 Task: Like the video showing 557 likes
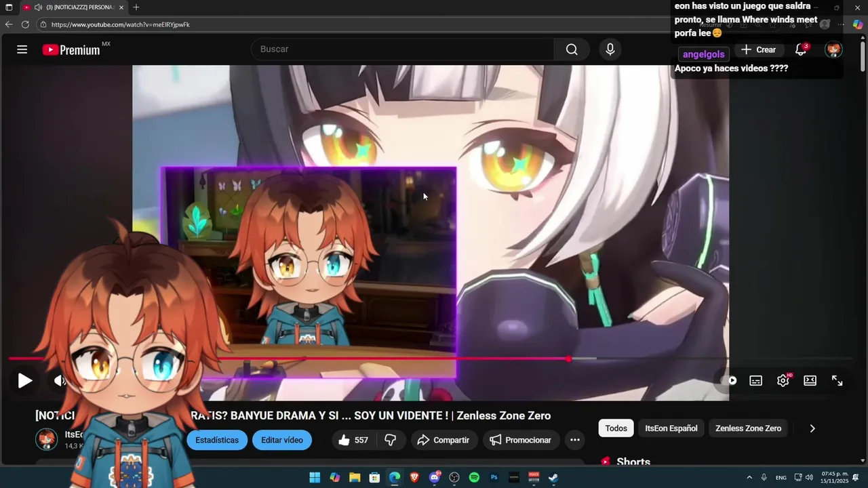point(353,440)
